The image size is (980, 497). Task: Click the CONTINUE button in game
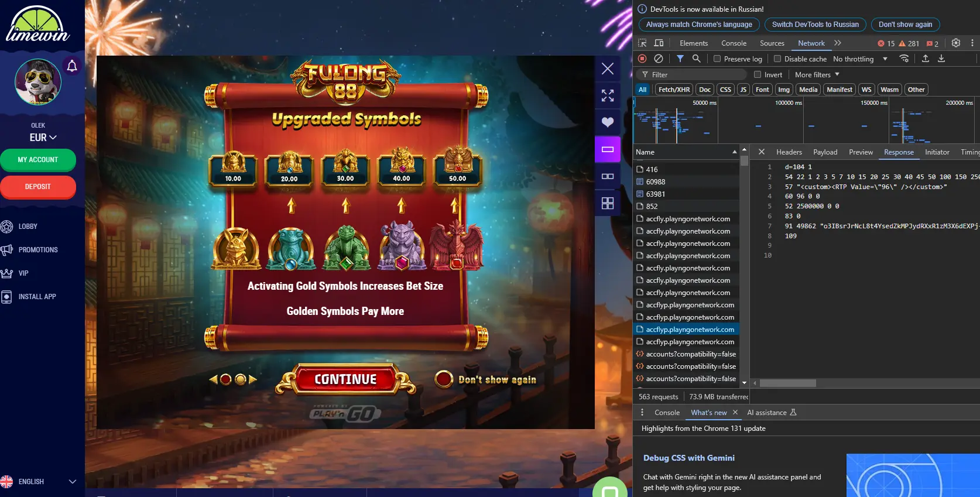(345, 379)
